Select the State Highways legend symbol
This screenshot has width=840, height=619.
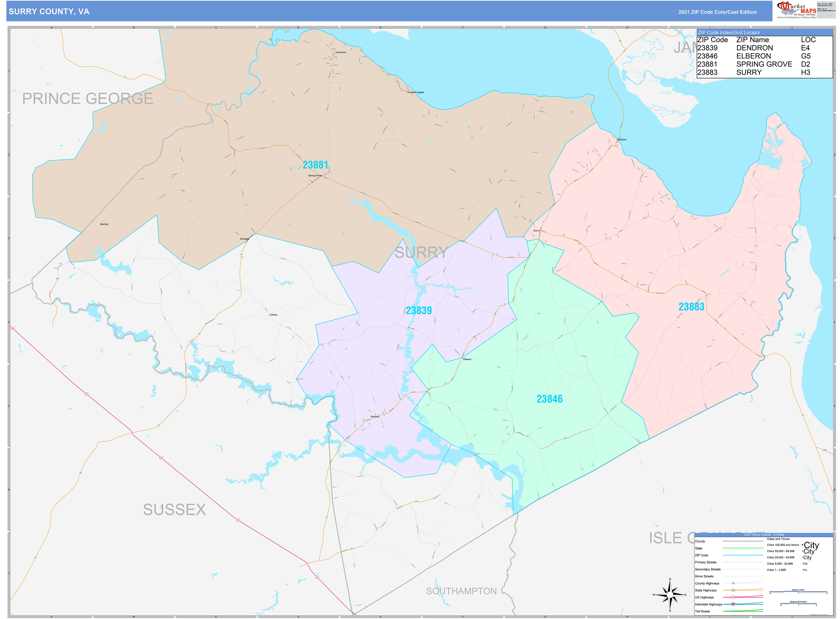point(733,590)
